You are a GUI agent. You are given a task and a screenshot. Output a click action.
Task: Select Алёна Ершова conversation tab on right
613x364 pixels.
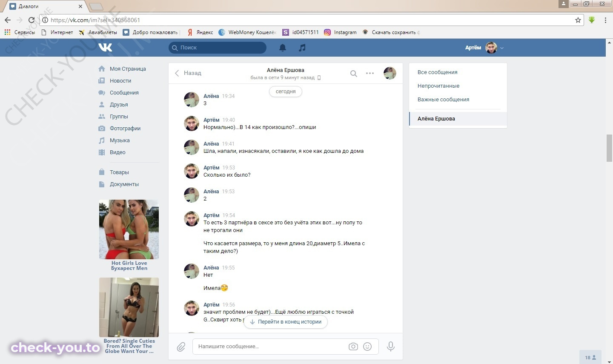(458, 119)
